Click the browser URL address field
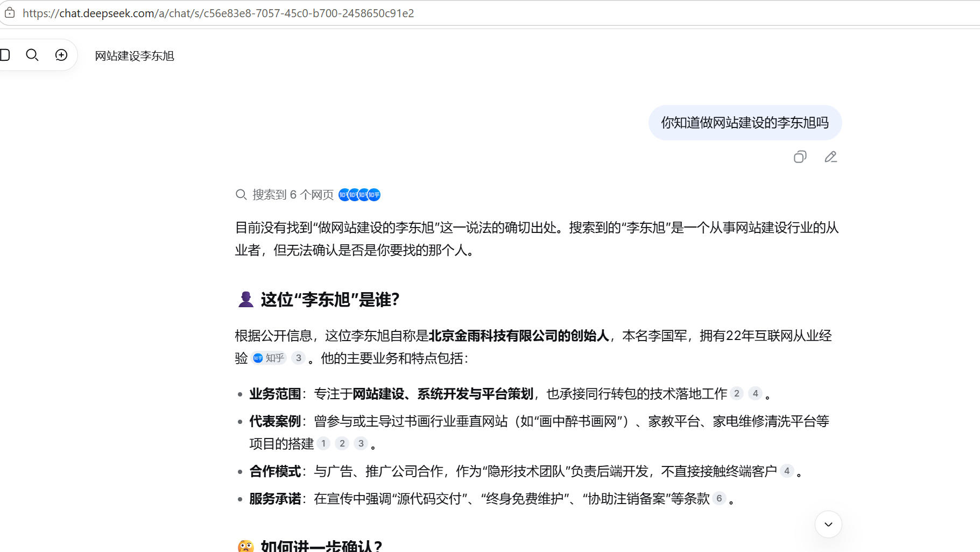This screenshot has width=980, height=552. (x=484, y=13)
